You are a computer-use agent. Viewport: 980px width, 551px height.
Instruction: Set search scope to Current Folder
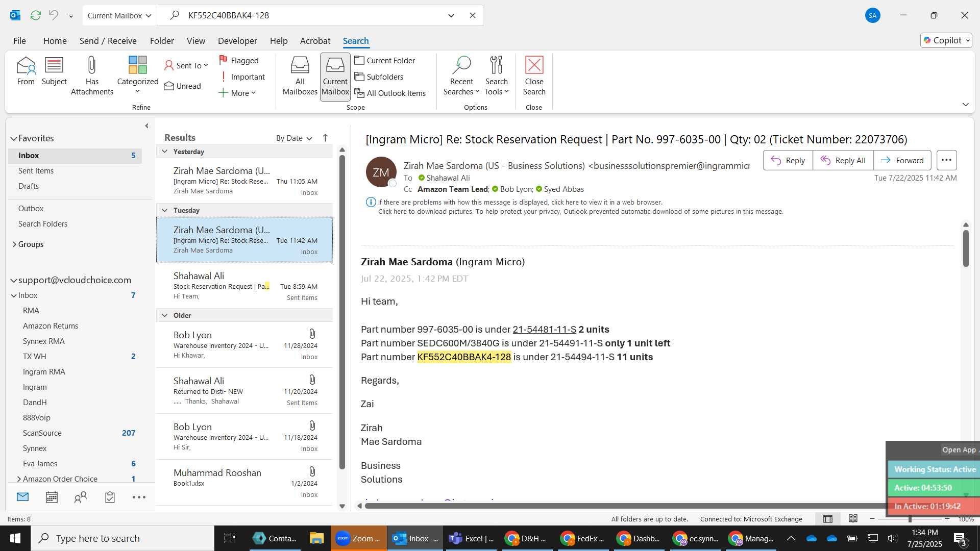coord(385,60)
